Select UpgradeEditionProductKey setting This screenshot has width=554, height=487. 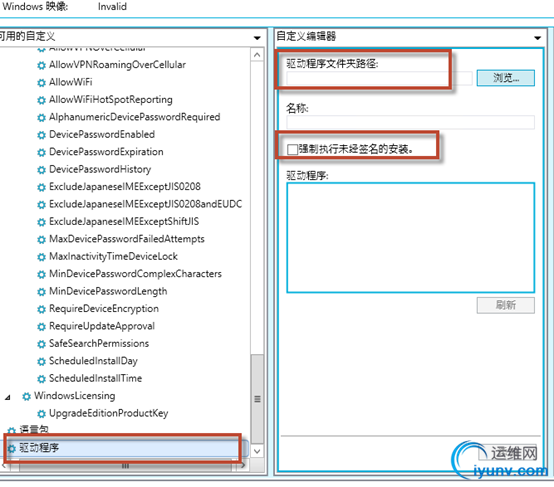coord(108,413)
